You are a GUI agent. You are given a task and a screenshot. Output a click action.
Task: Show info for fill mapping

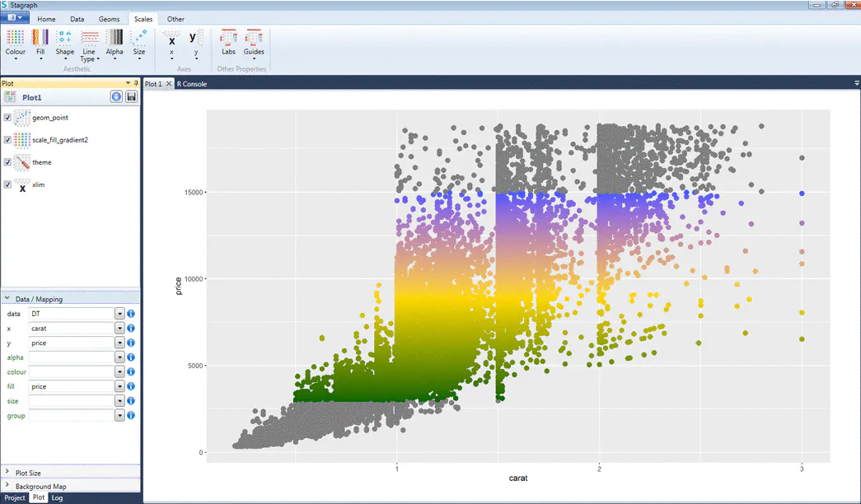[131, 386]
